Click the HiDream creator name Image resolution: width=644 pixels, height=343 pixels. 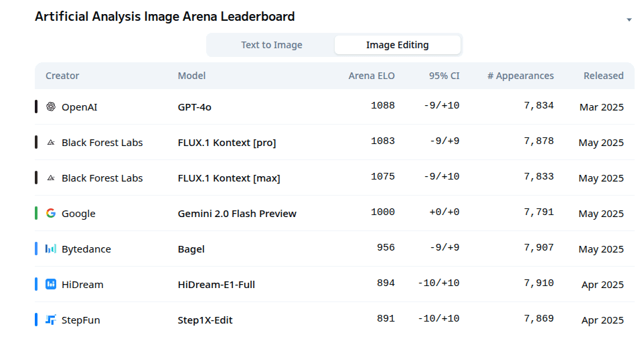pyautogui.click(x=82, y=285)
